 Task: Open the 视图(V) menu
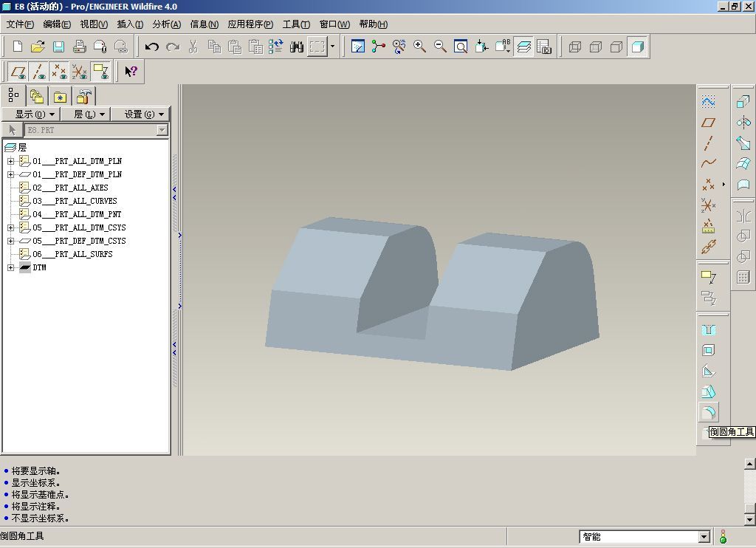click(x=94, y=24)
